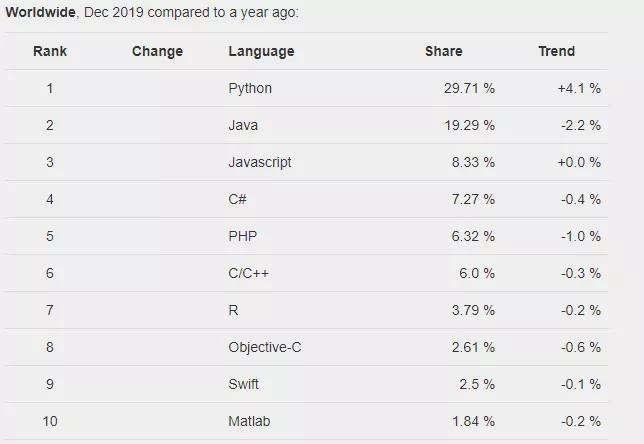Select the C/C++ language cell
This screenshot has width=644, height=444.
coord(248,273)
